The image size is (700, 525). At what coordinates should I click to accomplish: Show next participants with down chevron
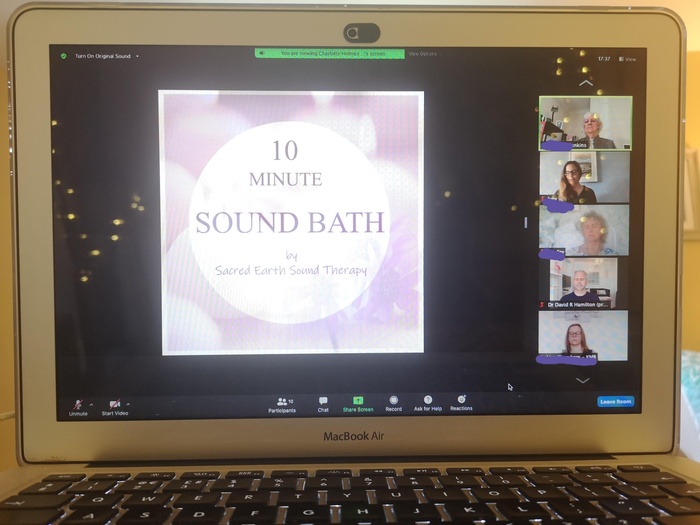pyautogui.click(x=583, y=380)
